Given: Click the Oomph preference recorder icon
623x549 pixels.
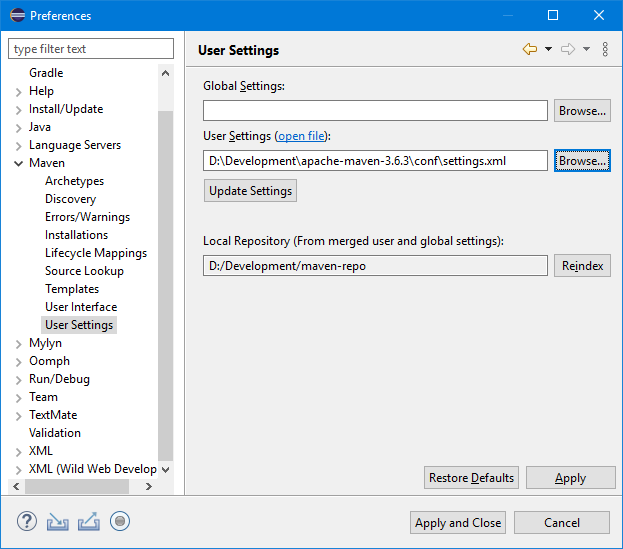Looking at the screenshot, I should tap(120, 521).
